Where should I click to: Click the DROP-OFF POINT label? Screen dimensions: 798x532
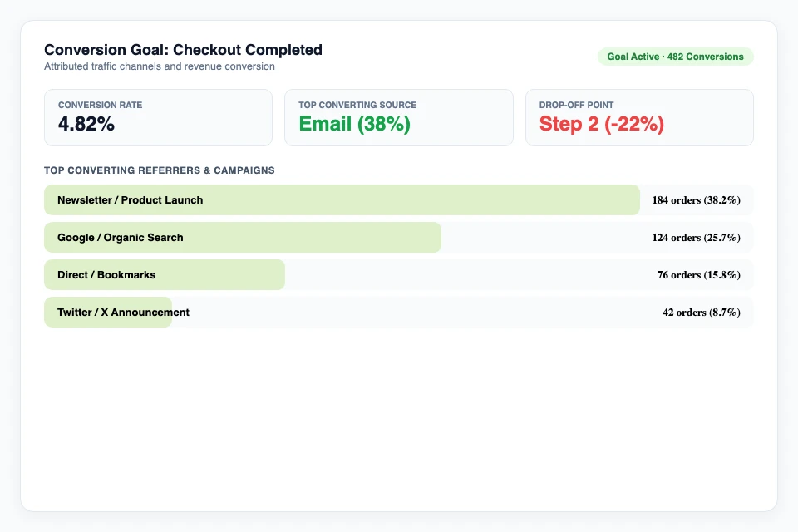tap(576, 105)
